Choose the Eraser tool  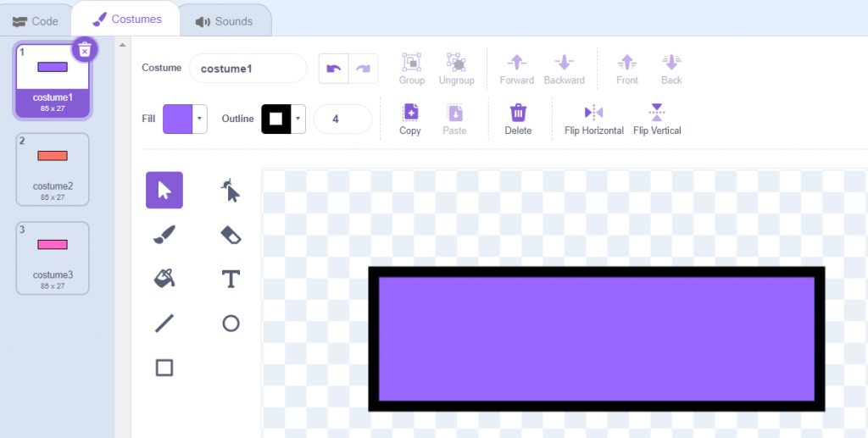coord(230,235)
